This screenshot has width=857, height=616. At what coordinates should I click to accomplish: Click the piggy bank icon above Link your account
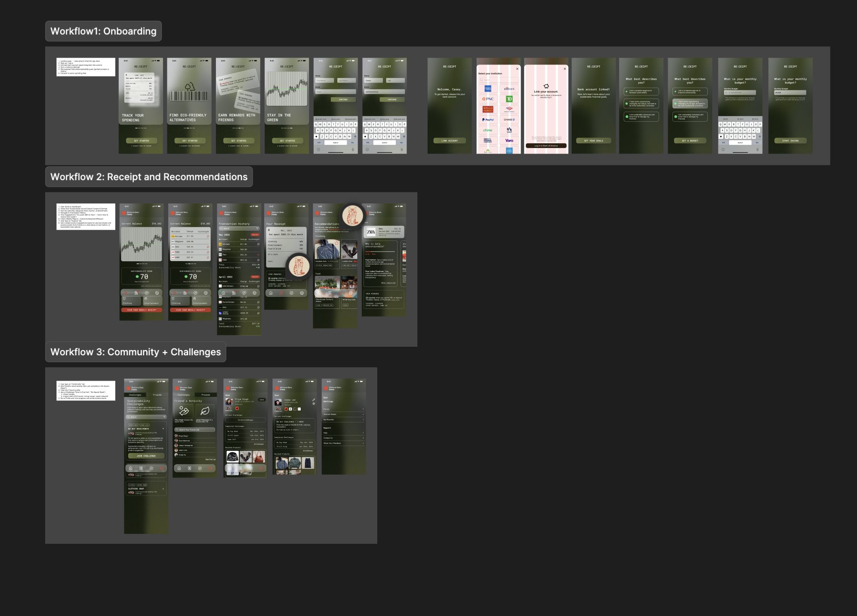tap(546, 86)
